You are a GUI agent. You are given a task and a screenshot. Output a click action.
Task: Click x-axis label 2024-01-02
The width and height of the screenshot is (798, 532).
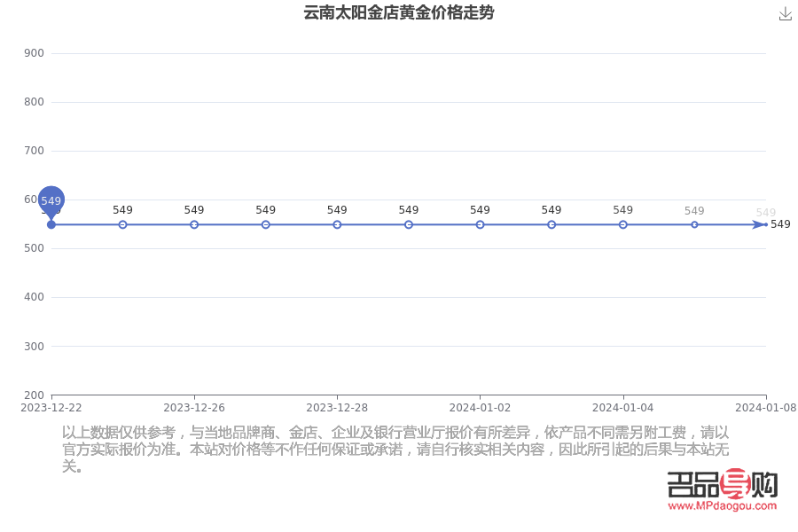(x=480, y=408)
